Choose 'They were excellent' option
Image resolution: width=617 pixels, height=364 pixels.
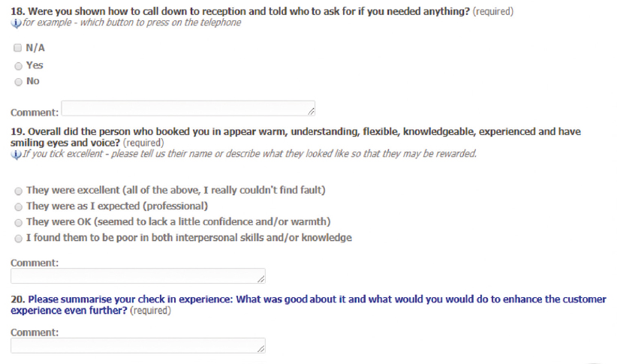pyautogui.click(x=18, y=191)
